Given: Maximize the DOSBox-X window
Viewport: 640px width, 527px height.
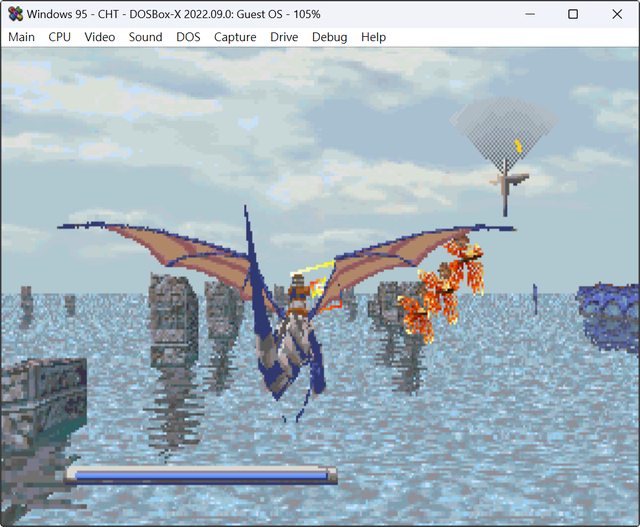Looking at the screenshot, I should click(573, 14).
